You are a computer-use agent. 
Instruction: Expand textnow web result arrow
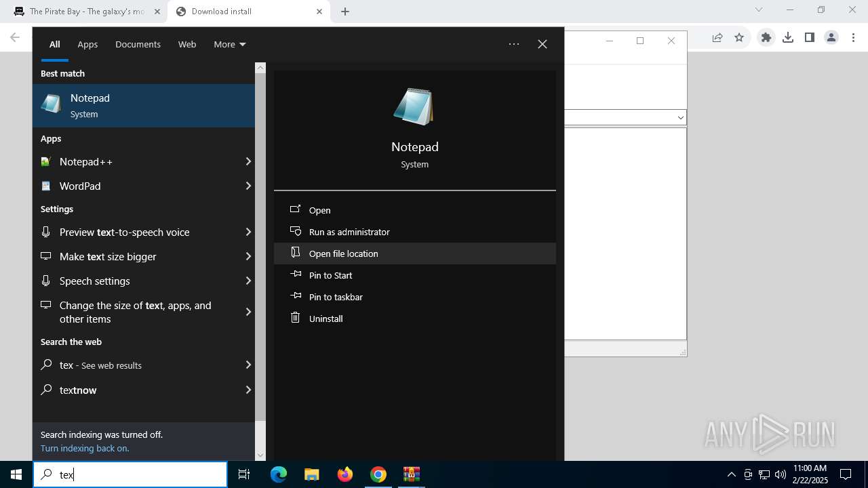pos(248,390)
